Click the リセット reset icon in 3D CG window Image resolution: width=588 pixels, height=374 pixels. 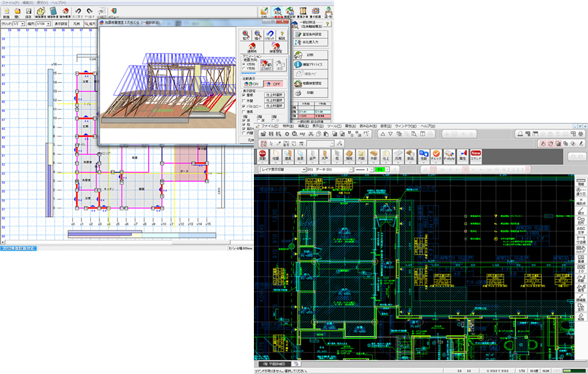(269, 35)
